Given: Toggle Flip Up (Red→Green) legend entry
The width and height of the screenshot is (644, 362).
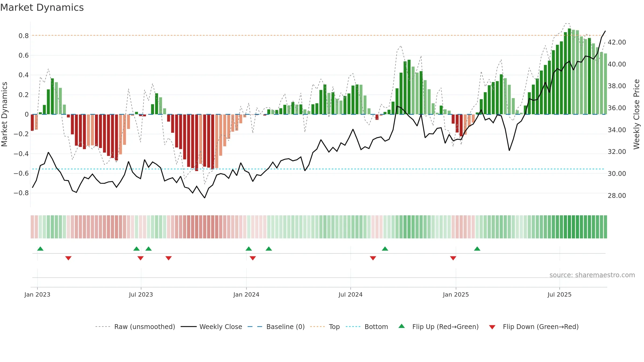Looking at the screenshot, I should (x=438, y=327).
